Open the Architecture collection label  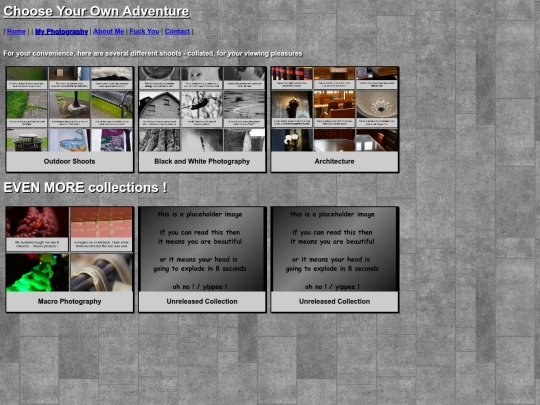(334, 161)
